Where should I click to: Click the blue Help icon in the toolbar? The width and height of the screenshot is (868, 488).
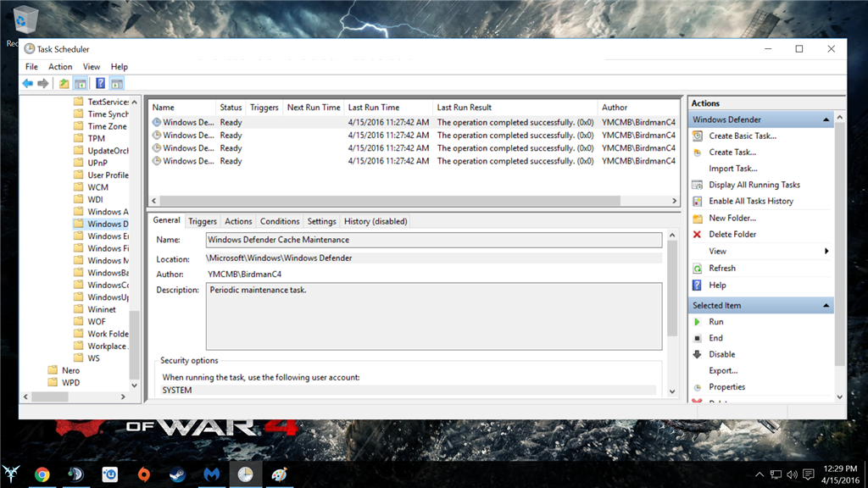pos(100,84)
